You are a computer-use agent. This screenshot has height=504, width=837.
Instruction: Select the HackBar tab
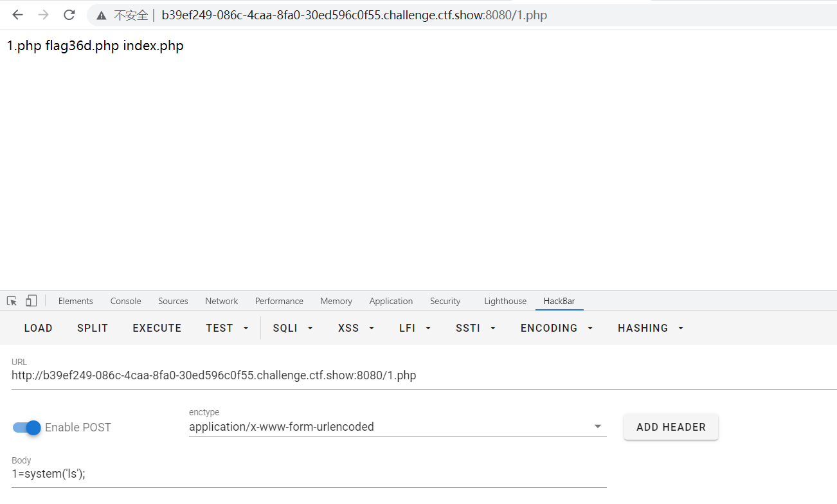point(559,301)
